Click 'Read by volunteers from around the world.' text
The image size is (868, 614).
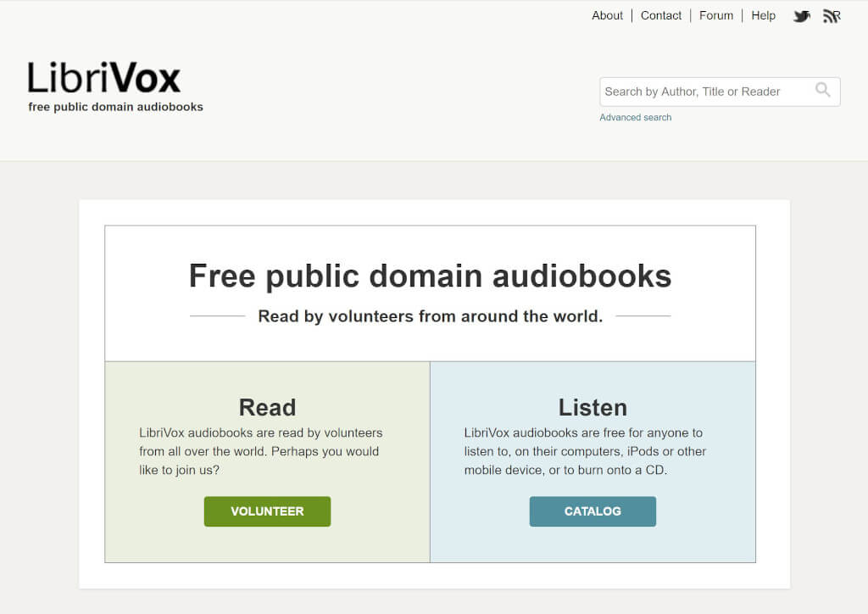(430, 316)
